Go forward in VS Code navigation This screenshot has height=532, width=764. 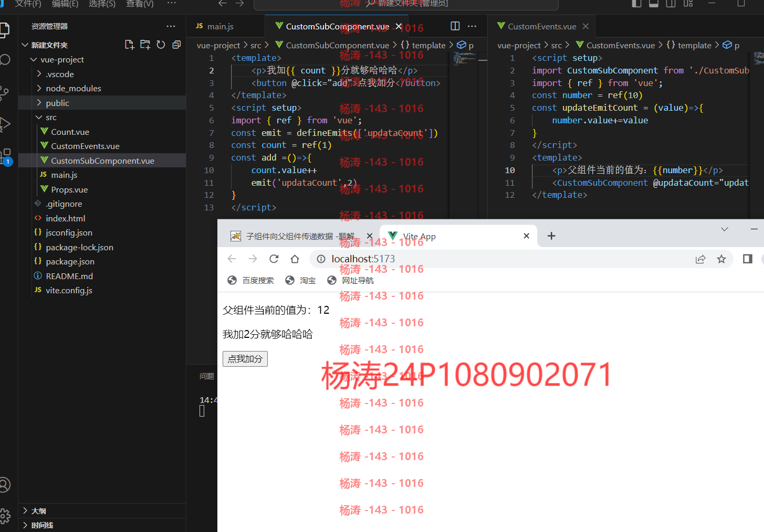pos(240,3)
